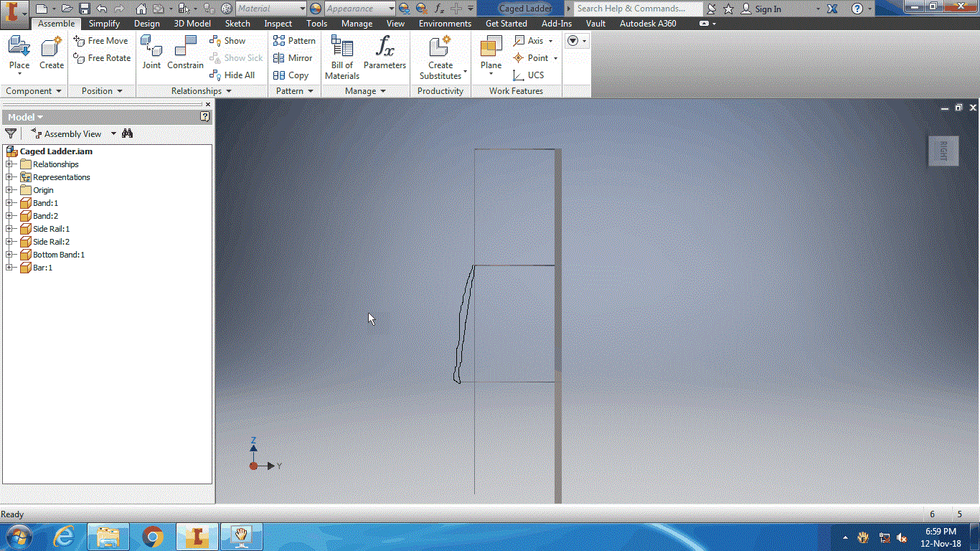Open the Parameters dialog
This screenshot has height=551, width=980.
(x=385, y=52)
